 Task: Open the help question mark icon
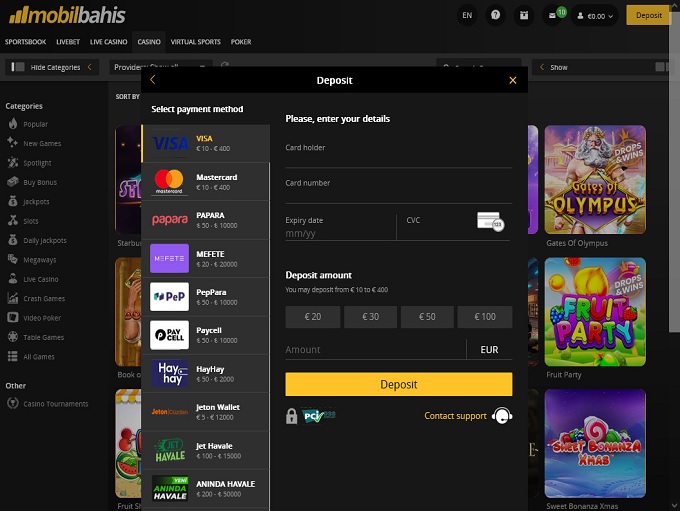point(496,15)
